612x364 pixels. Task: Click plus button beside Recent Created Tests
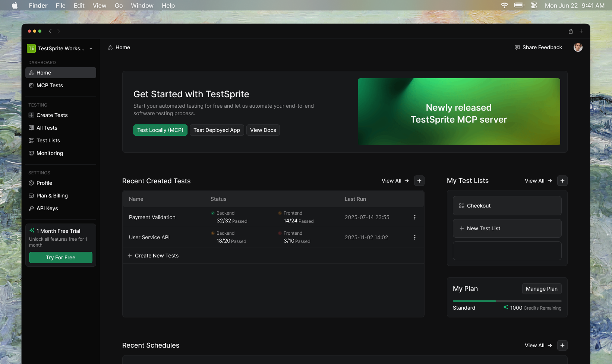coord(419,181)
